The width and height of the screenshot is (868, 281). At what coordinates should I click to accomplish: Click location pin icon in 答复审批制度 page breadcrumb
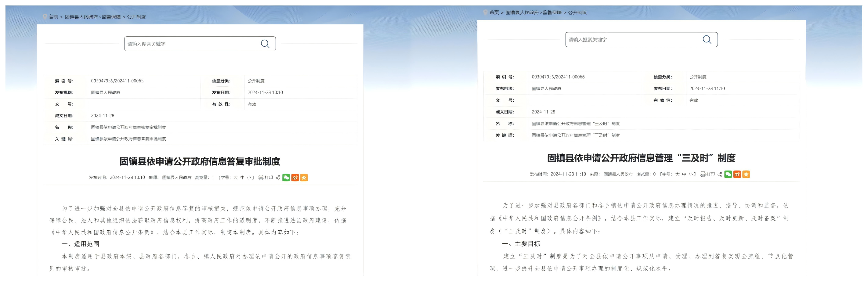pos(45,16)
